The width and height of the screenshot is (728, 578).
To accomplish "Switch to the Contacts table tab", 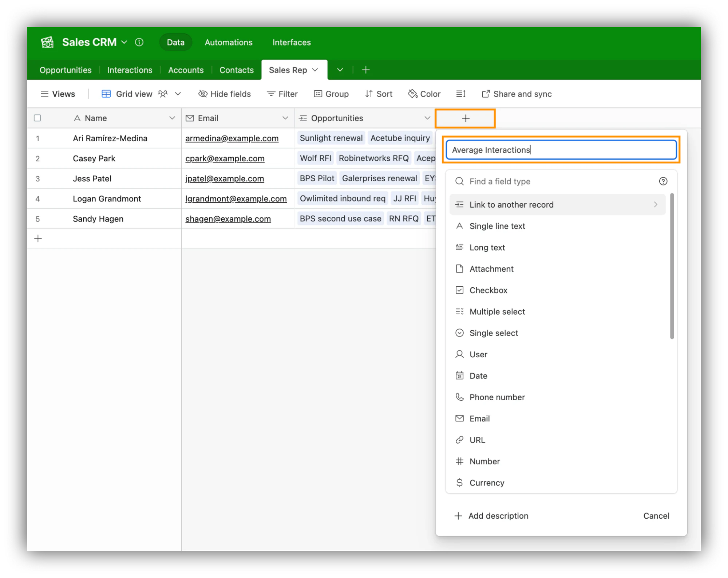I will [x=237, y=70].
